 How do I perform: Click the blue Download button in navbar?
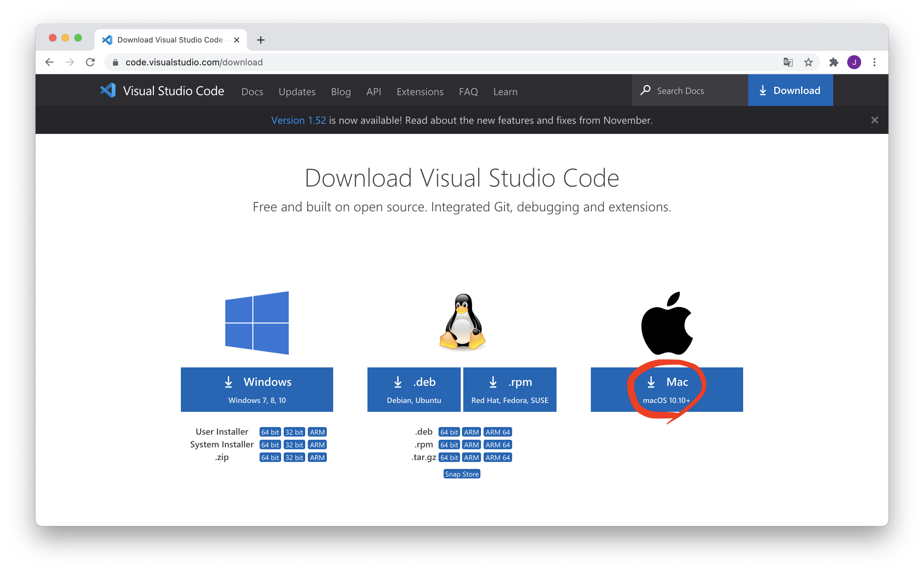click(790, 90)
